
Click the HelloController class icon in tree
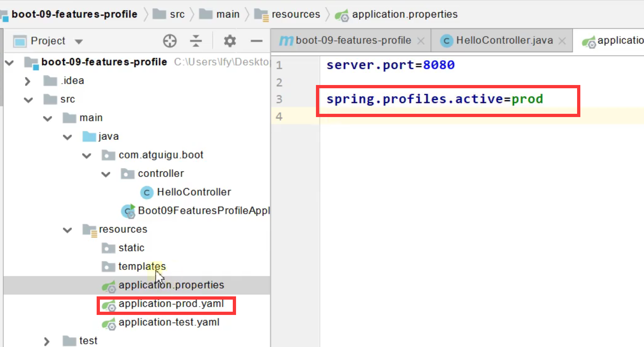147,192
